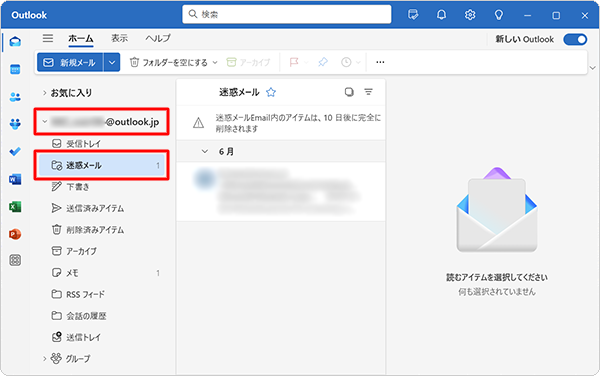Screen dimensions: 600x376
Task: Expand the グループ section
Action: coord(44,358)
